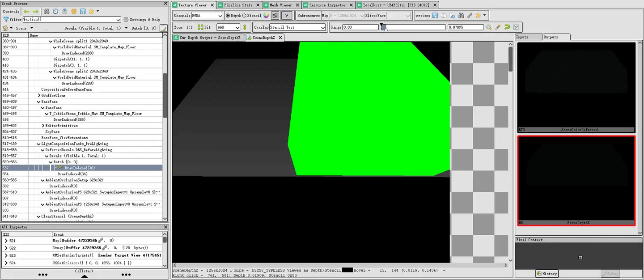This screenshot has height=280, width=644.
Task: Toggle the checkerboard background icon
Action: [x=275, y=15]
